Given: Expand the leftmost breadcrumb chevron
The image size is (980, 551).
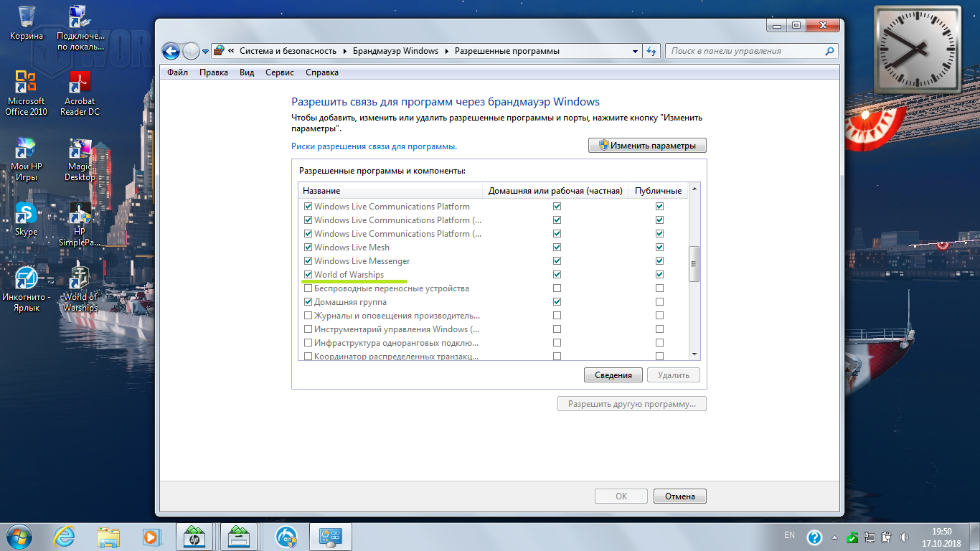Looking at the screenshot, I should (x=232, y=51).
